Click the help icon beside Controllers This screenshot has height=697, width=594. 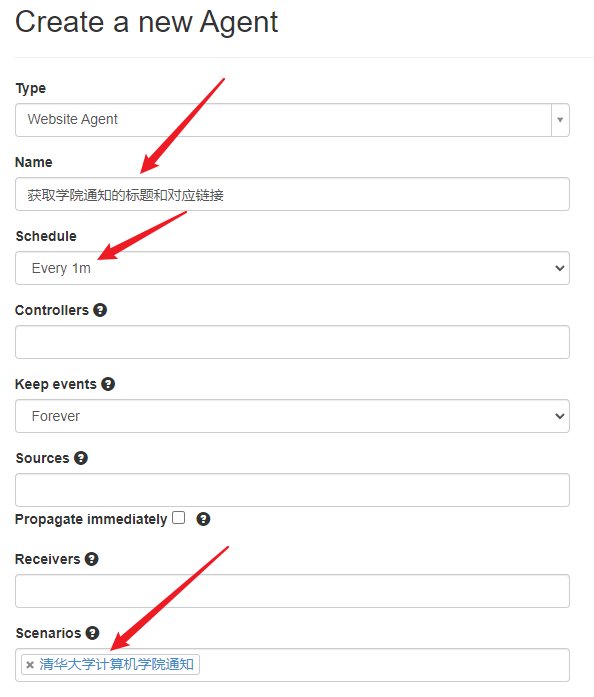[x=100, y=310]
